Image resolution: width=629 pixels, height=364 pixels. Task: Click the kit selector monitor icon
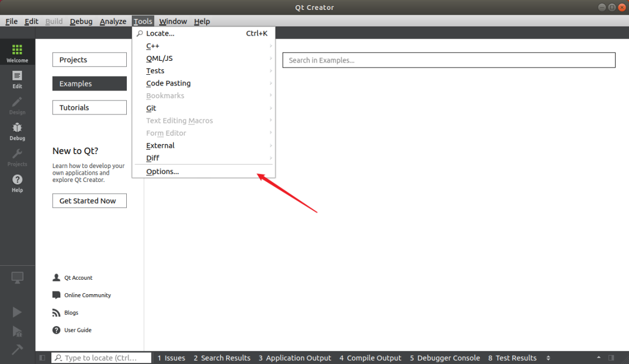[x=17, y=277]
